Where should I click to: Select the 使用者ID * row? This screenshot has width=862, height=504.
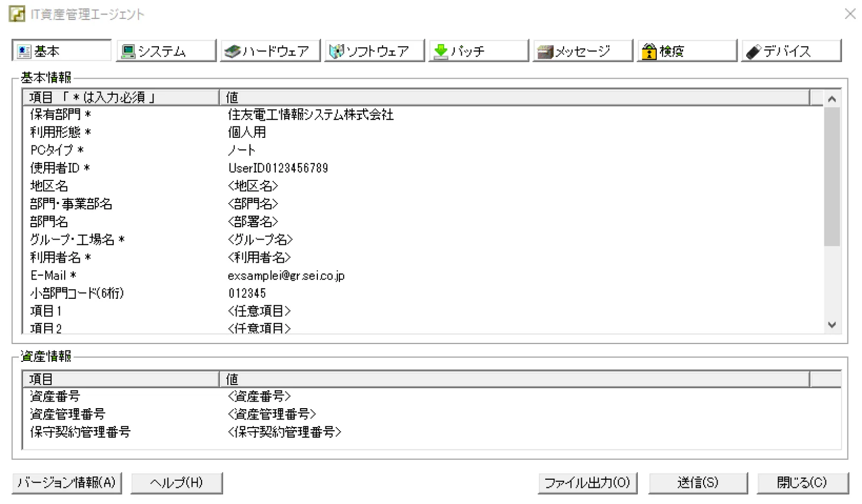coord(423,168)
